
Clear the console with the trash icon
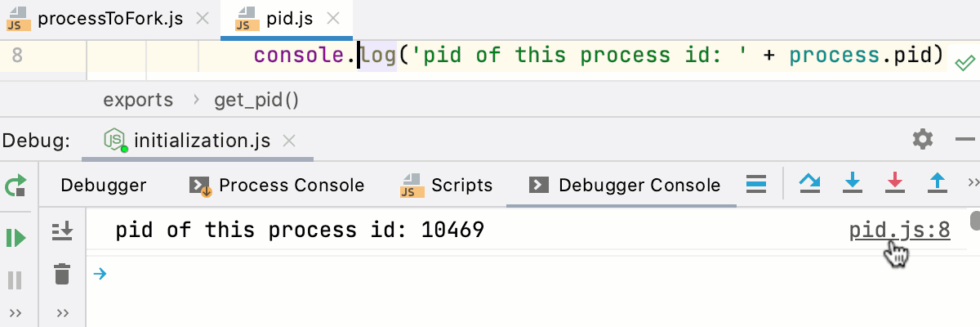coord(62,274)
